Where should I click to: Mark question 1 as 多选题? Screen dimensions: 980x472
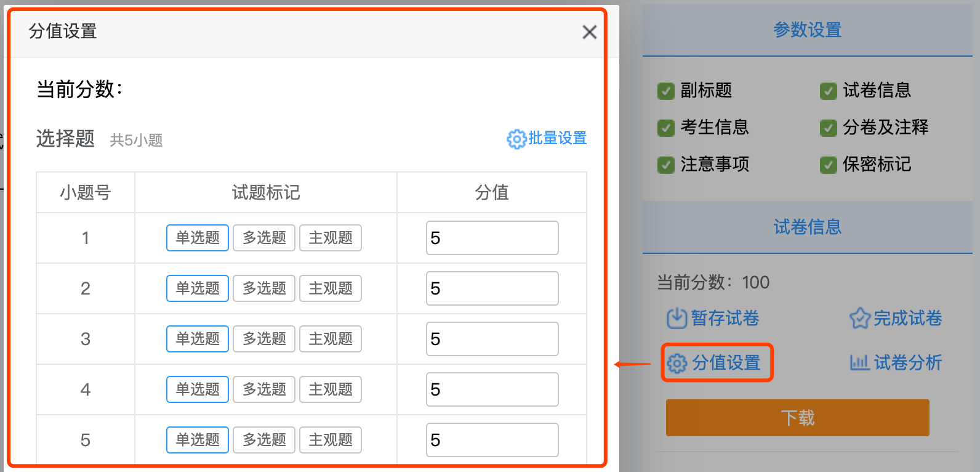click(x=264, y=238)
